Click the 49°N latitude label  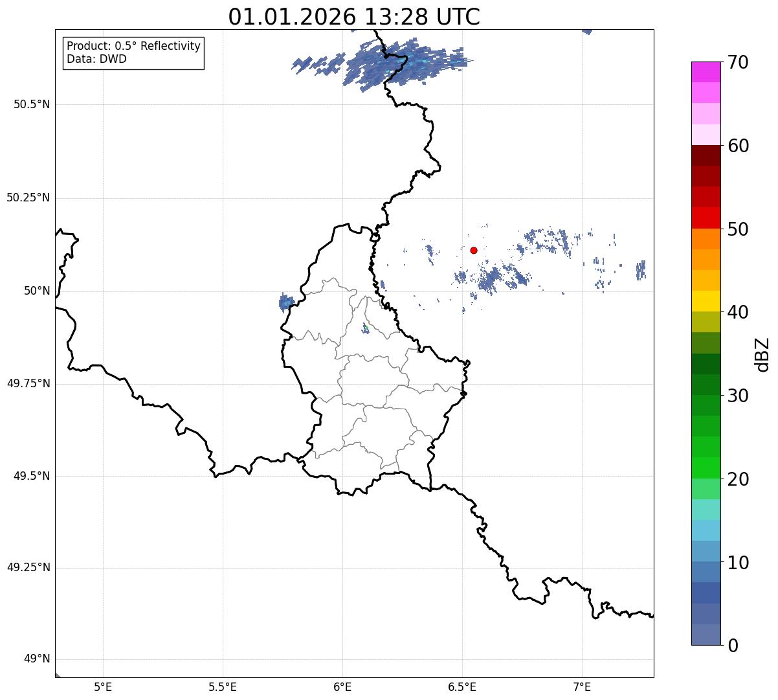[x=37, y=659]
